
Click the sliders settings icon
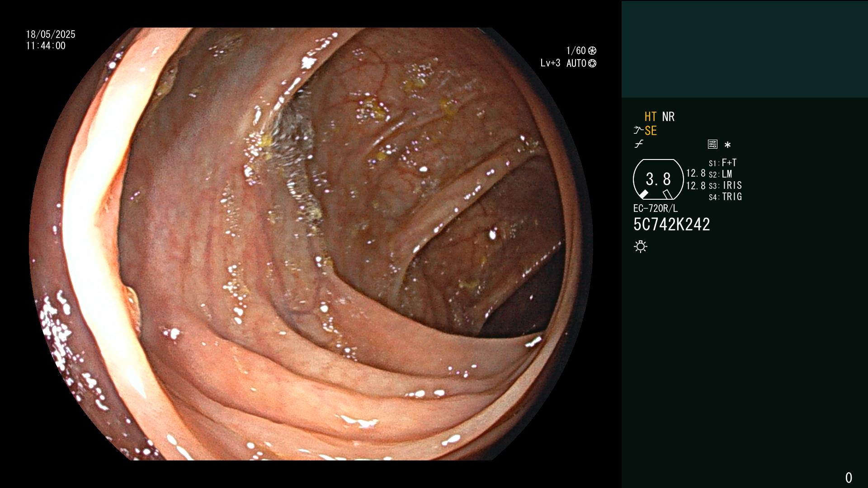tap(712, 144)
